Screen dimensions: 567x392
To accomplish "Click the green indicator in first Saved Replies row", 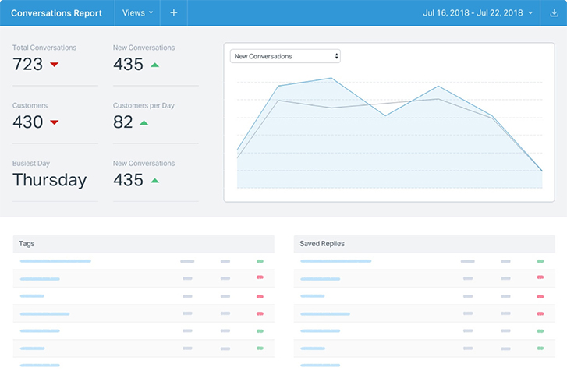I will coord(540,261).
